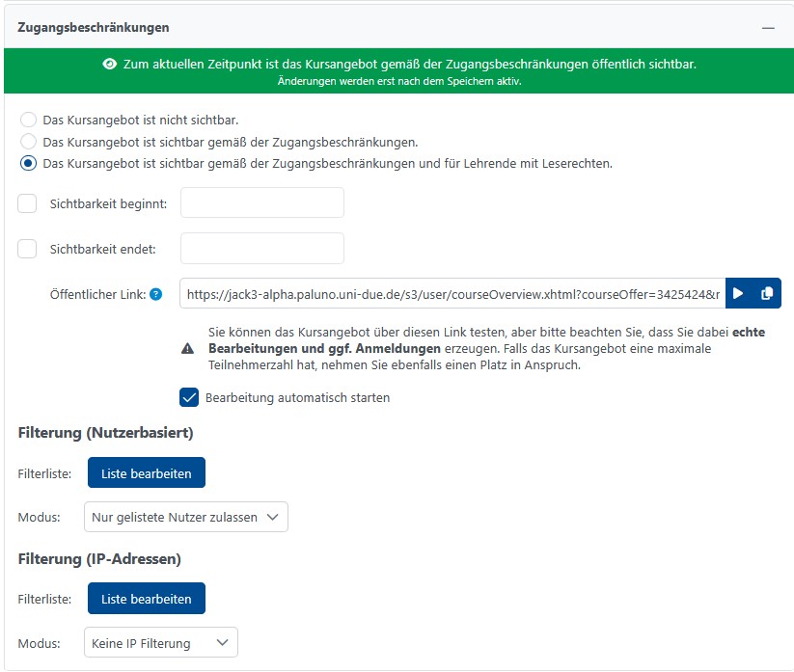This screenshot has width=794, height=672.
Task: Uncheck 'Bearbeitung automatisch starten'
Action: coord(189,397)
